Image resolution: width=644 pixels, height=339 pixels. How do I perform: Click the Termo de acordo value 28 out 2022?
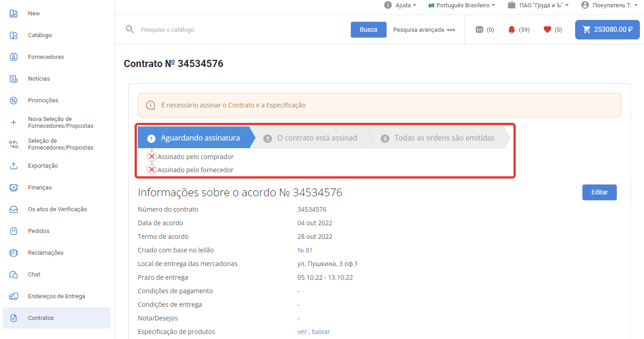(x=315, y=237)
